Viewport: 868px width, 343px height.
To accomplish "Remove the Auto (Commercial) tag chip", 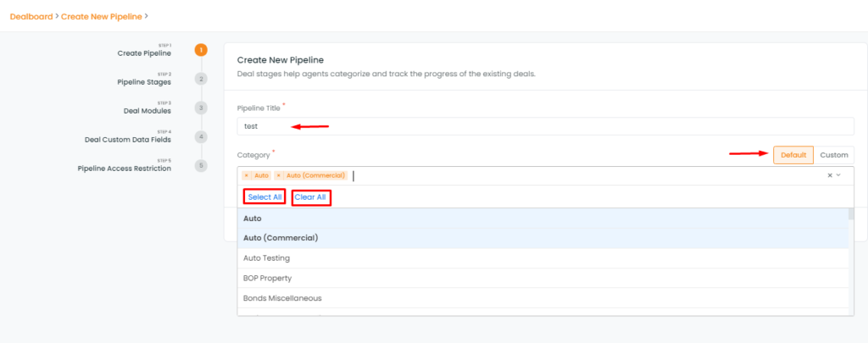I will coord(279,175).
